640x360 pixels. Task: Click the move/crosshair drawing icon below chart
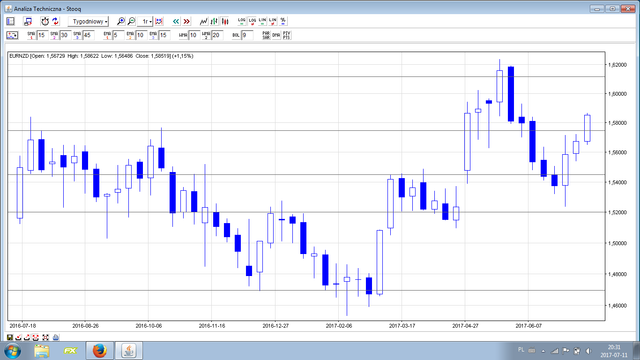pos(45,337)
